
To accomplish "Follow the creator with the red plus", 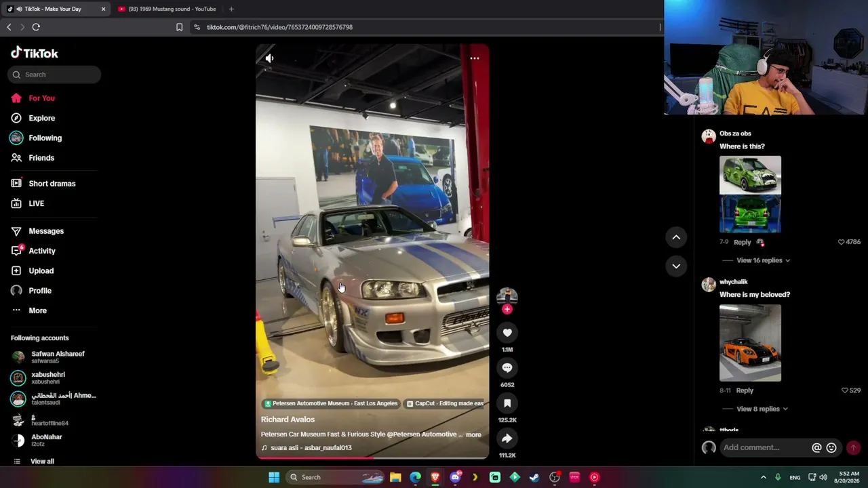I will tap(507, 309).
